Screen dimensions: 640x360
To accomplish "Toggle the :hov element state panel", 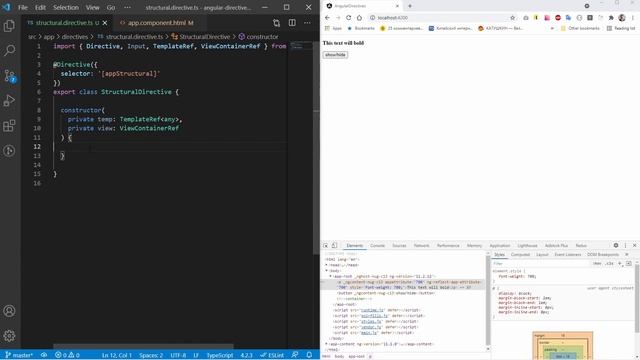I will [597, 264].
